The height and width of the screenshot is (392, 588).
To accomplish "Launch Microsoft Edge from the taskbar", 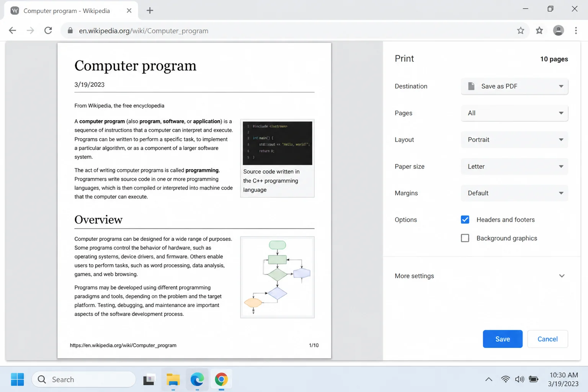I will [197, 379].
